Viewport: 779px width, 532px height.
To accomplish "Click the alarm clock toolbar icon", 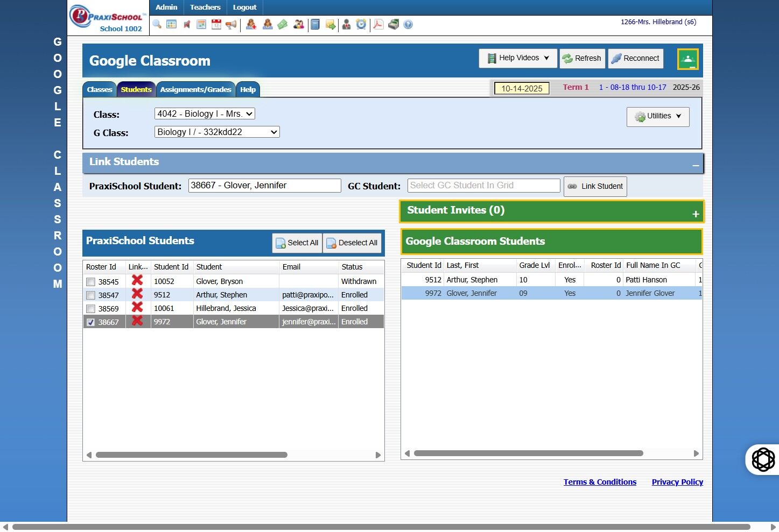I will click(x=361, y=24).
